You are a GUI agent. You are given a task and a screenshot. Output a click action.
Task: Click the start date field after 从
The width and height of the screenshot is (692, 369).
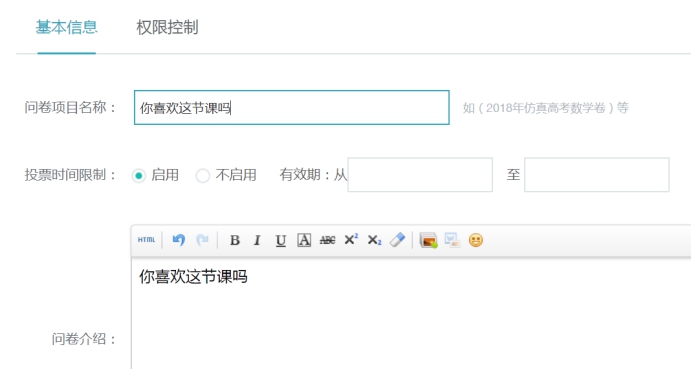(x=420, y=175)
